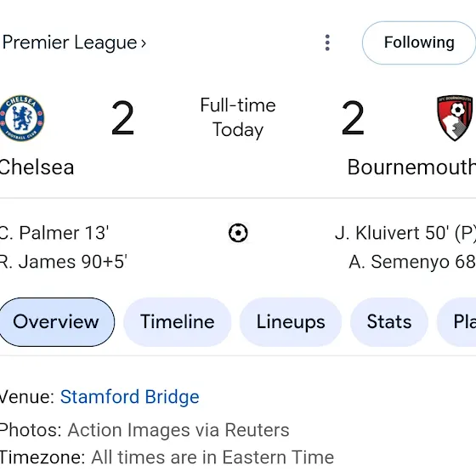
Task: Click the soccer ball goals icon
Action: (238, 233)
